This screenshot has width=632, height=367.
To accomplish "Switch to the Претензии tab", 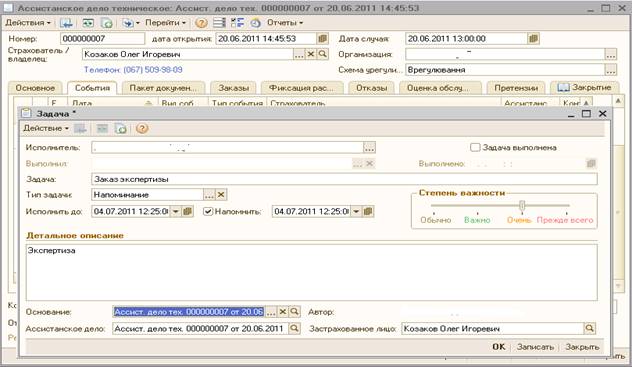I will (516, 88).
